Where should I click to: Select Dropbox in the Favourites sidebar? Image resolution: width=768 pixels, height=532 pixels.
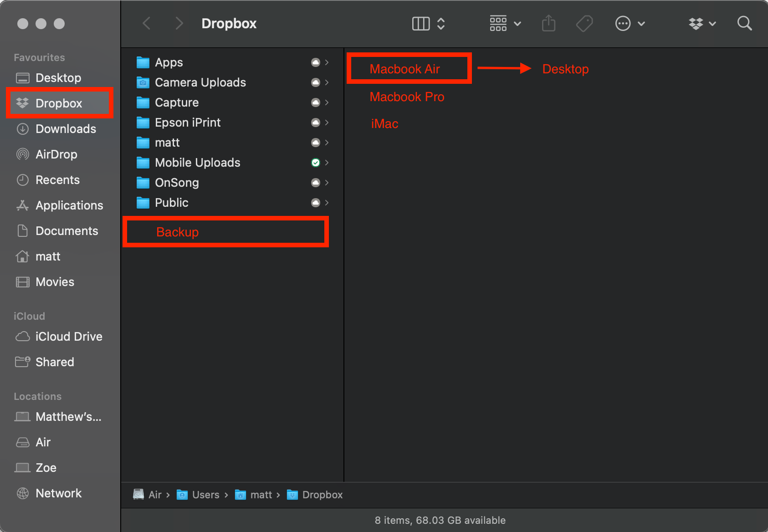60,103
